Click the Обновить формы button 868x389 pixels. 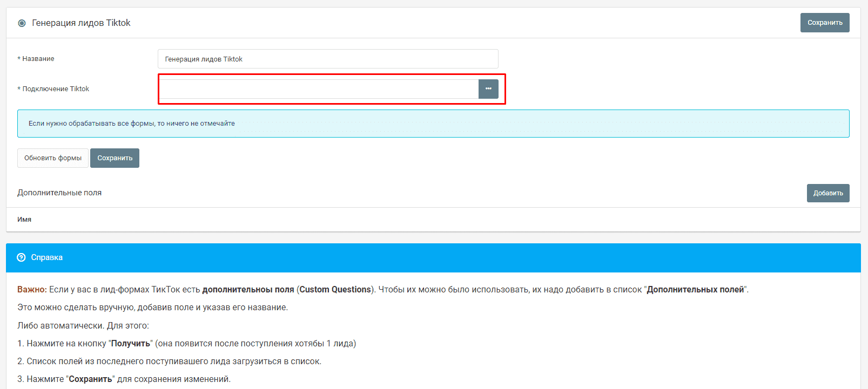53,158
